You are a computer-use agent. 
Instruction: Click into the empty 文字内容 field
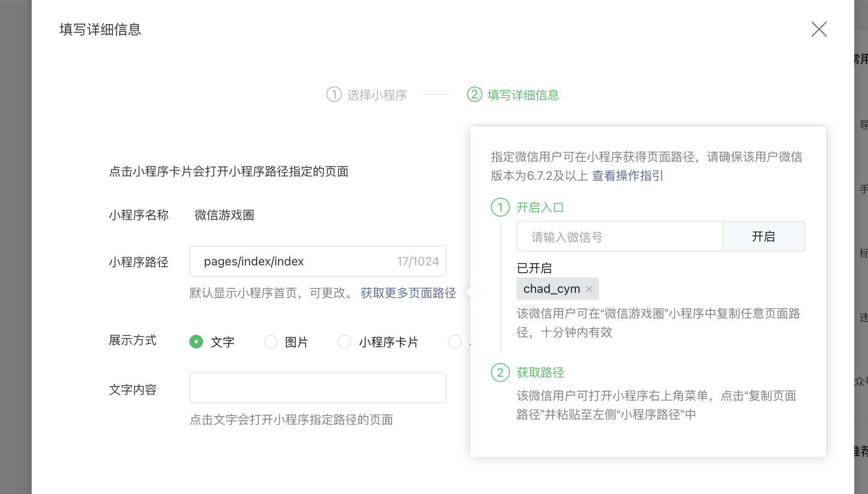317,388
